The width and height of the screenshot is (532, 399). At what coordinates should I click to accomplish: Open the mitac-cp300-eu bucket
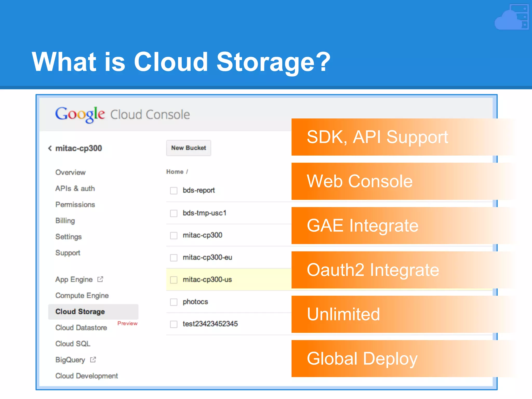coord(208,257)
